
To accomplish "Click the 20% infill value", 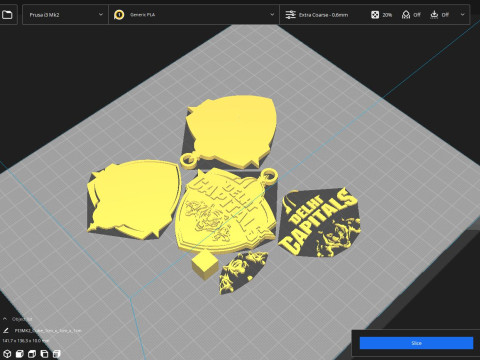I will [387, 15].
